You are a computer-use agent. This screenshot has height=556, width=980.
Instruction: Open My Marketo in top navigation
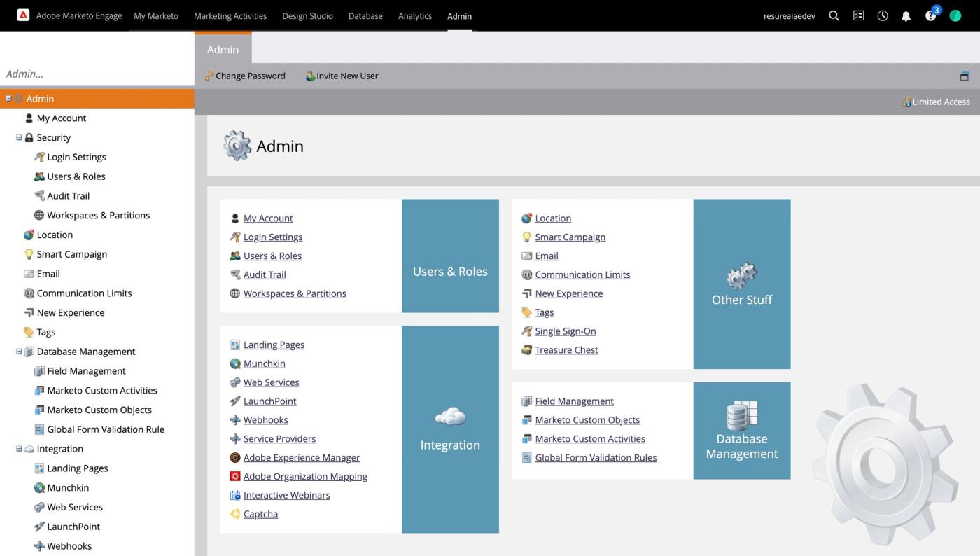tap(156, 15)
